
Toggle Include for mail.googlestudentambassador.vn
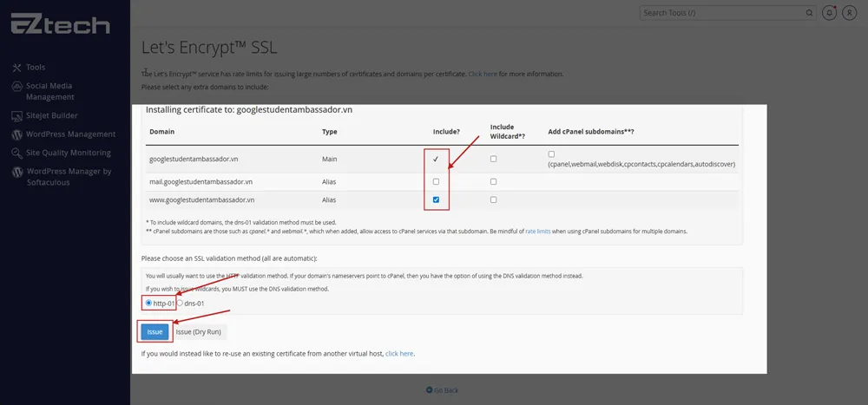pyautogui.click(x=437, y=181)
